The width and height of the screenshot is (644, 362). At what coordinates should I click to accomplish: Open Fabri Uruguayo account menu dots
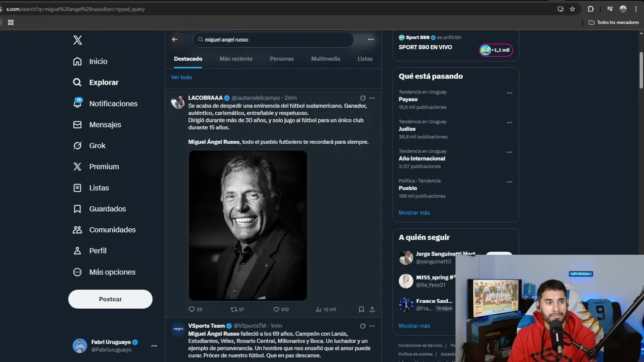pyautogui.click(x=154, y=346)
